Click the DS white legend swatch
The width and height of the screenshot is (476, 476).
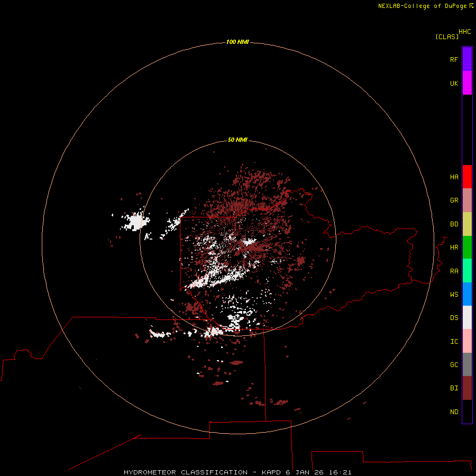pyautogui.click(x=467, y=317)
